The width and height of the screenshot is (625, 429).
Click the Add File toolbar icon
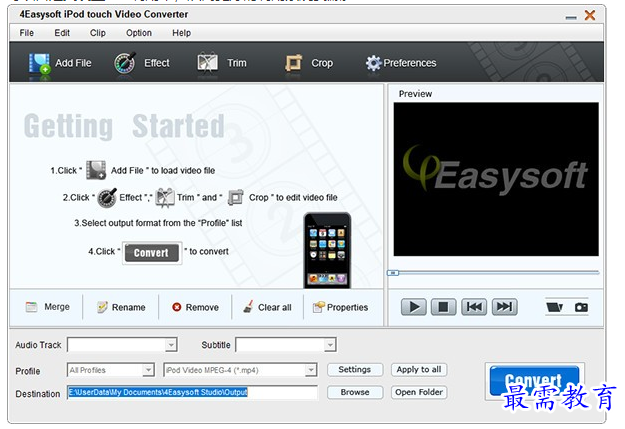[x=39, y=64]
